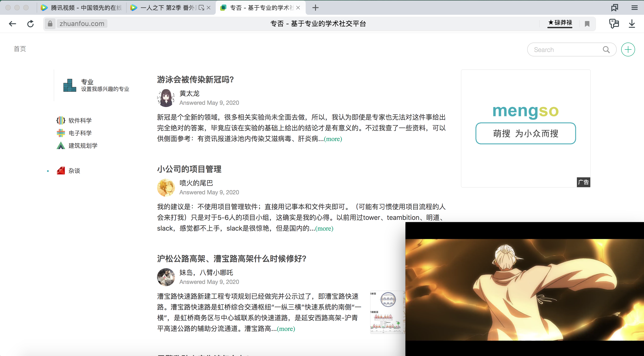Open the 电子科学 category

pos(80,133)
